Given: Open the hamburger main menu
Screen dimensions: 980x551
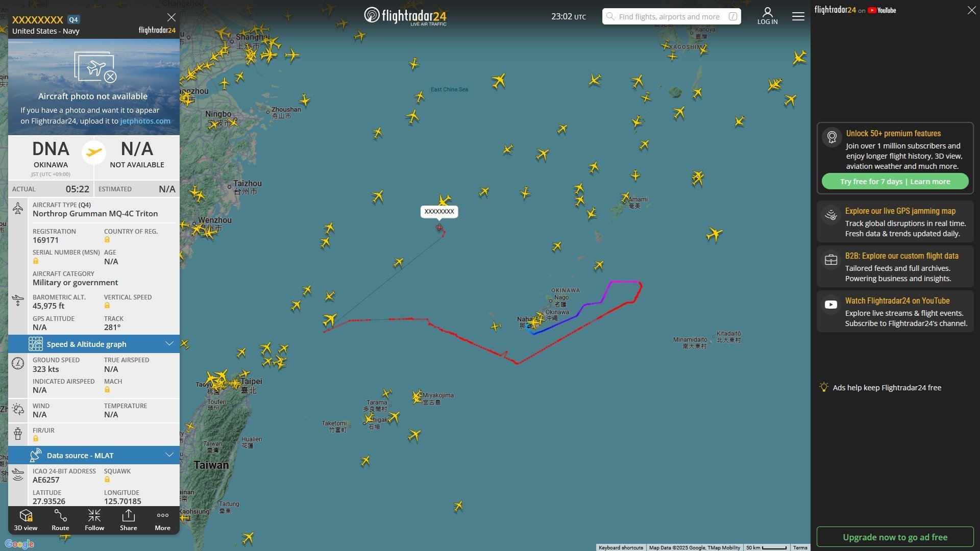Looking at the screenshot, I should [798, 16].
